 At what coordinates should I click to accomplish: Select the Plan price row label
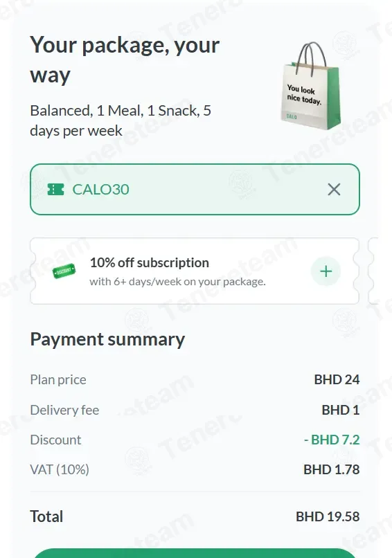tap(58, 379)
